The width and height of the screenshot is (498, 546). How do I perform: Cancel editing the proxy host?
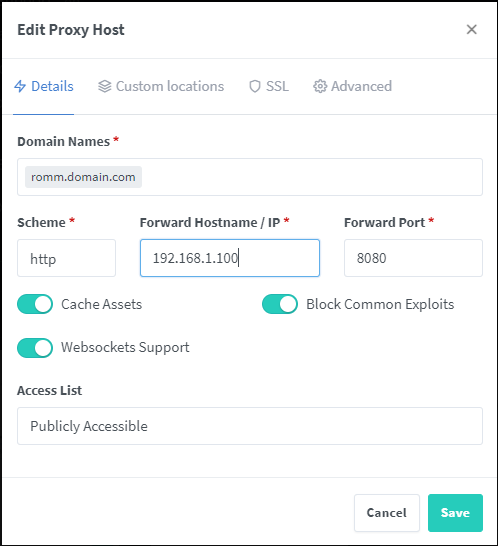point(387,513)
